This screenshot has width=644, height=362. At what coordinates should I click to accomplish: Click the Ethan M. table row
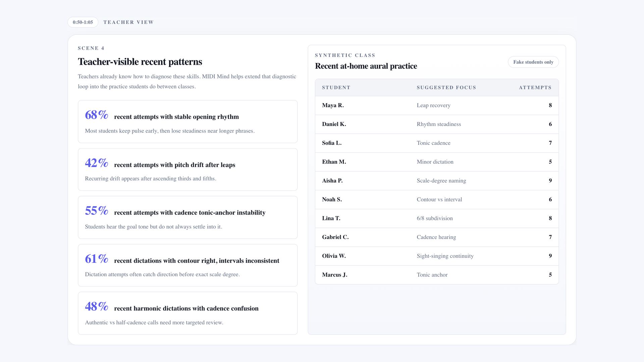click(437, 162)
